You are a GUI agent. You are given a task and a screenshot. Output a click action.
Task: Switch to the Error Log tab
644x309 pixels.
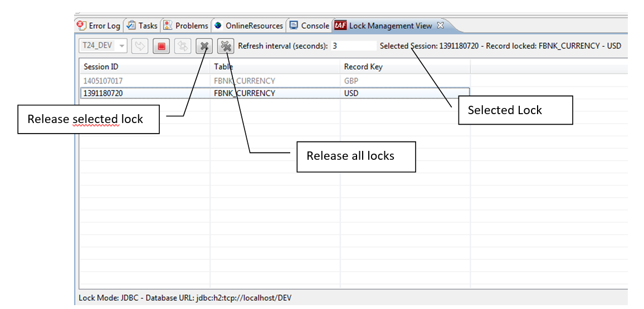[x=99, y=26]
